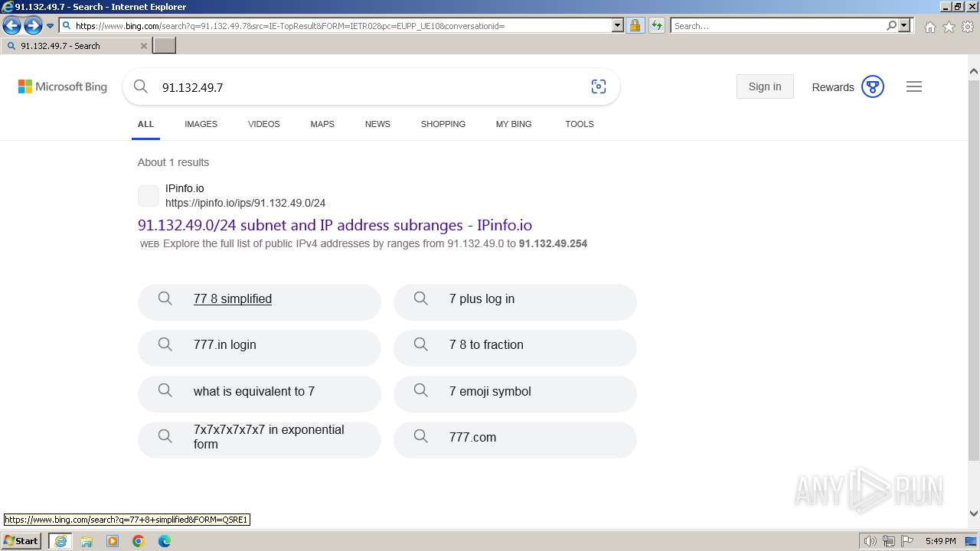Open the Rewards link
This screenshot has width=980, height=551.
click(833, 87)
